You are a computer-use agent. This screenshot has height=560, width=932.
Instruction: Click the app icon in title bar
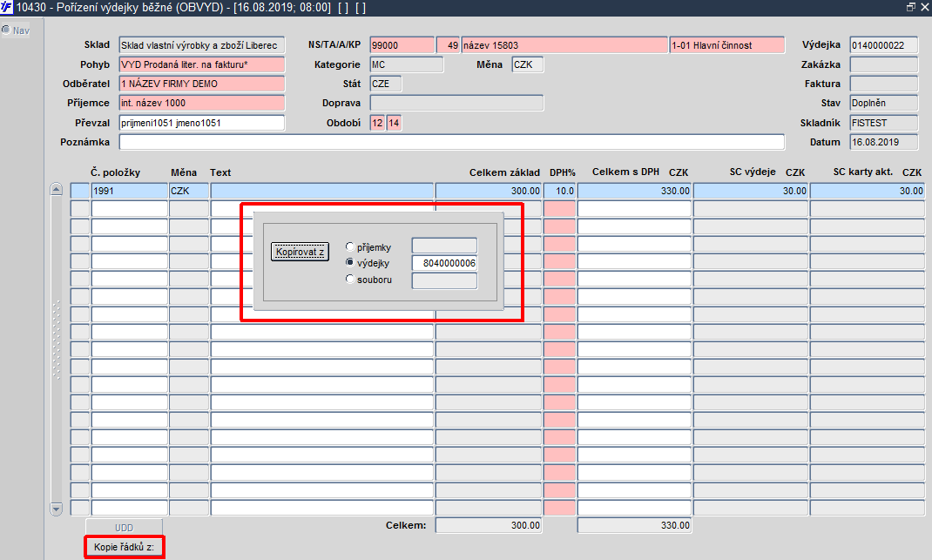(x=7, y=7)
